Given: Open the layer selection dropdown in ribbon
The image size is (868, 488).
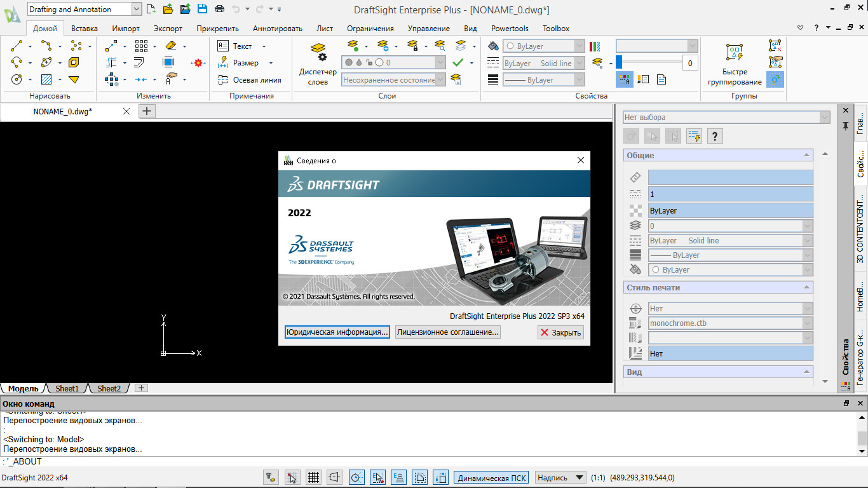Looking at the screenshot, I should click(440, 62).
